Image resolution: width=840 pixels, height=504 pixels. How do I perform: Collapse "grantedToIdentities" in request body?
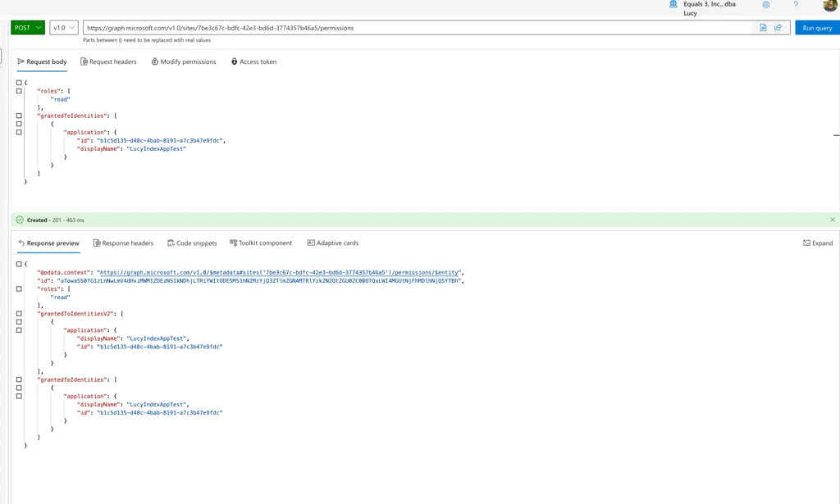click(19, 116)
